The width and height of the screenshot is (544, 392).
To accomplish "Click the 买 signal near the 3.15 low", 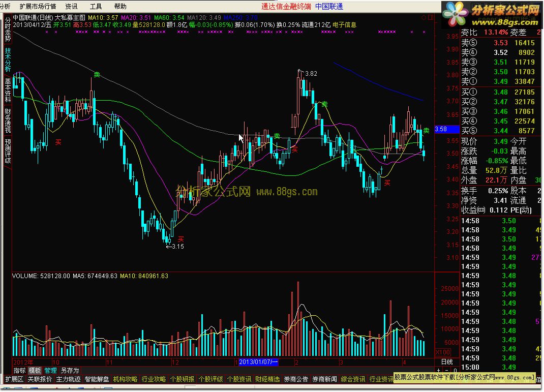I will pyautogui.click(x=181, y=239).
